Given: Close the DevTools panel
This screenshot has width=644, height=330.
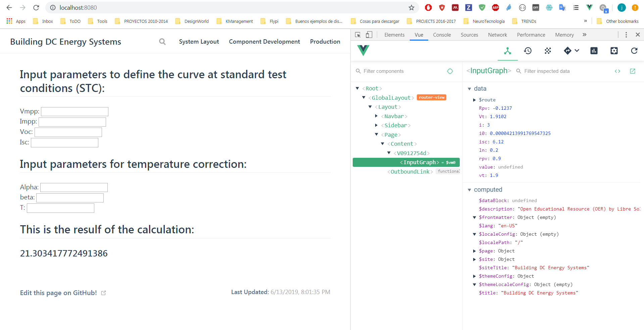Looking at the screenshot, I should 638,35.
